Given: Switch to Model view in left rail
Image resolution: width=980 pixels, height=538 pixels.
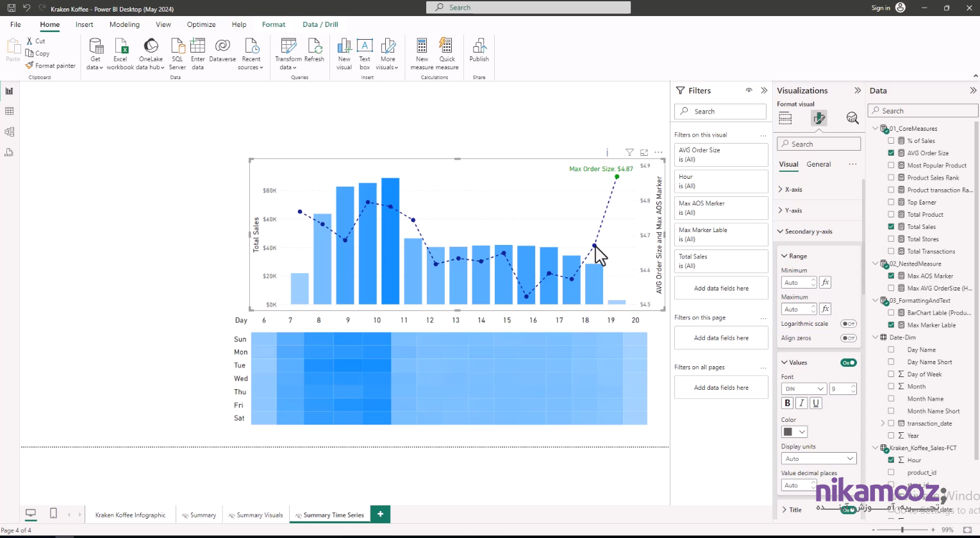Looking at the screenshot, I should [9, 132].
